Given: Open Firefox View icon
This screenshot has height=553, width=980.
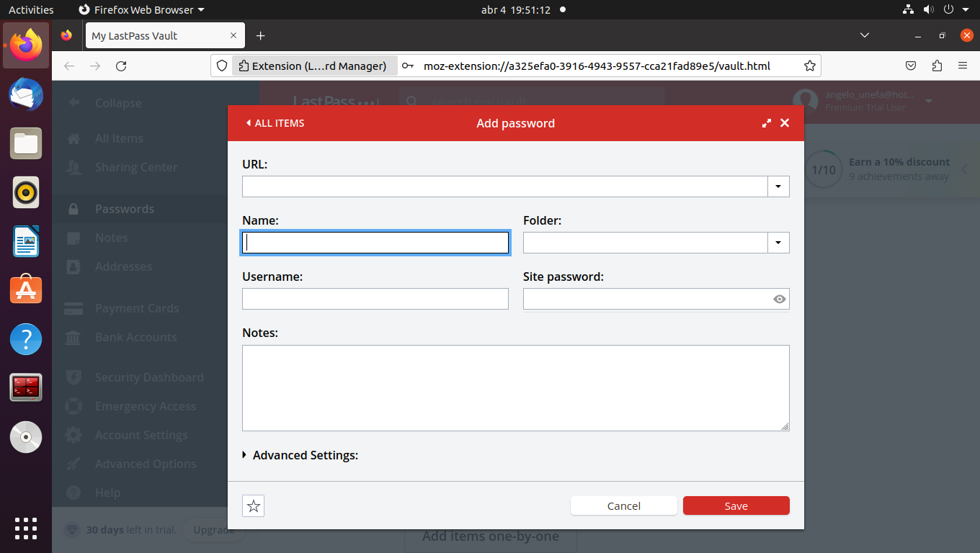Looking at the screenshot, I should pos(66,35).
